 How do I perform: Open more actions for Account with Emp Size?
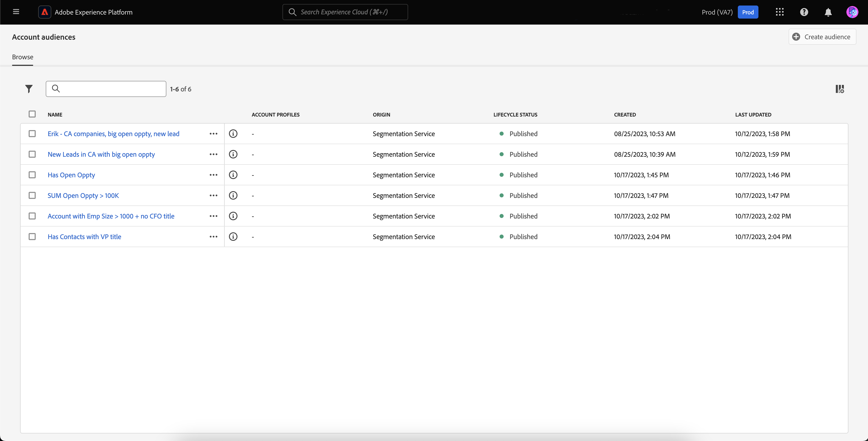tap(213, 216)
